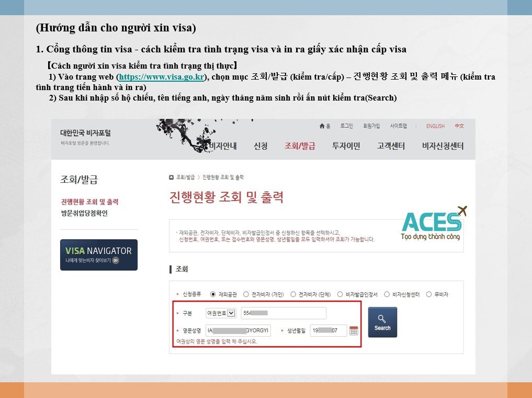Open the calendar date picker icon

tap(354, 330)
